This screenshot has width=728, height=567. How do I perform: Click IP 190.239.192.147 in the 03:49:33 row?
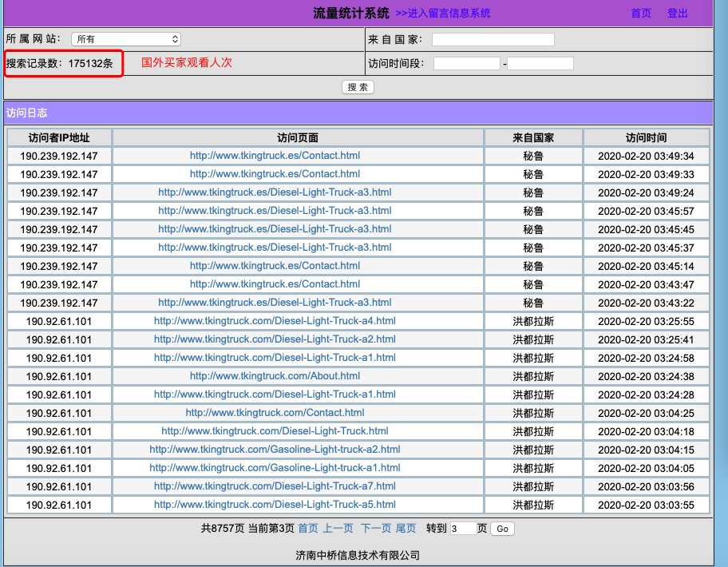pos(59,175)
